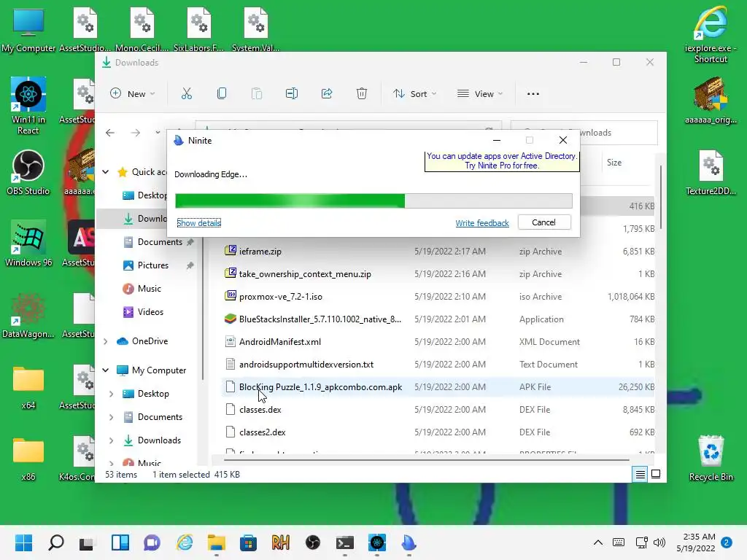Click Show details link in Ninite
This screenshot has width=747, height=560.
pyautogui.click(x=198, y=223)
